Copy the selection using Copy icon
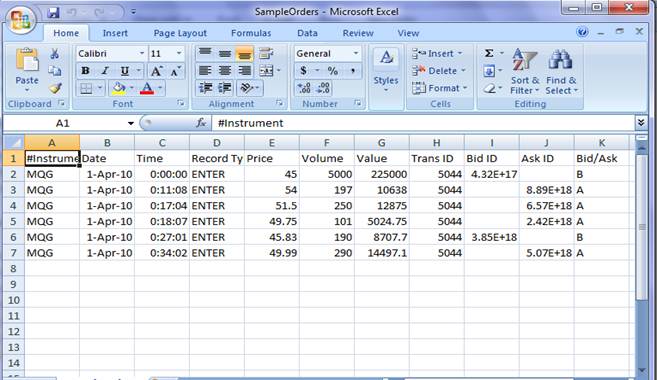 coord(55,71)
